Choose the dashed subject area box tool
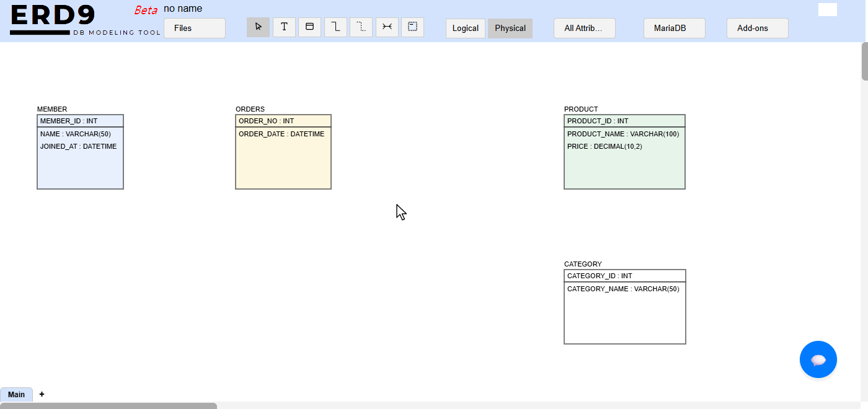The width and height of the screenshot is (868, 409). pyautogui.click(x=412, y=27)
